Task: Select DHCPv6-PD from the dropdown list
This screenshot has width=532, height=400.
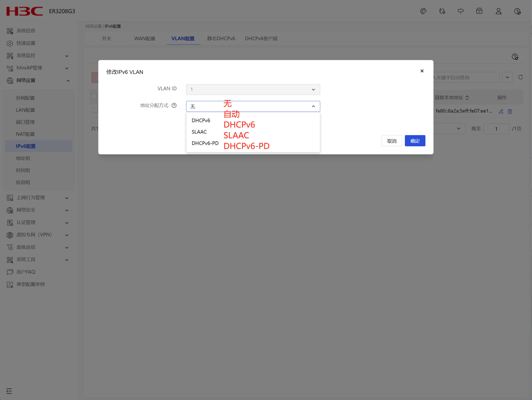Action: tap(205, 143)
